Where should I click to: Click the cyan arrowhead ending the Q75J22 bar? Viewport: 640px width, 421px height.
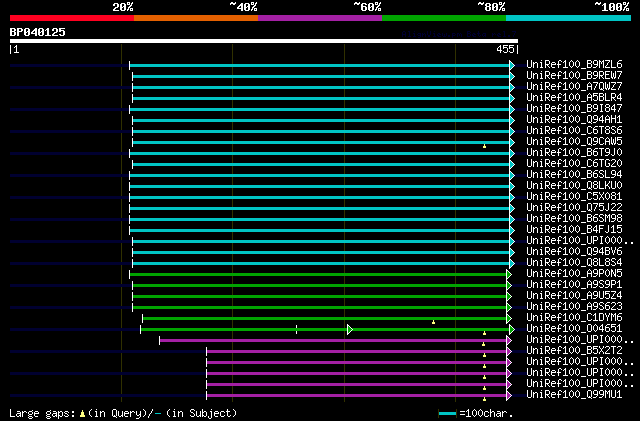pos(512,209)
